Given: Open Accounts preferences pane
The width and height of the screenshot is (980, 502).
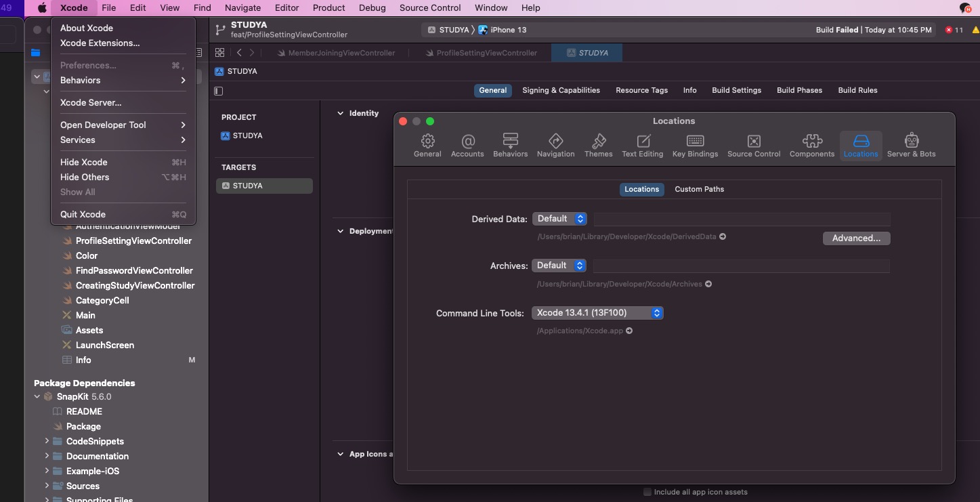Looking at the screenshot, I should (x=467, y=145).
